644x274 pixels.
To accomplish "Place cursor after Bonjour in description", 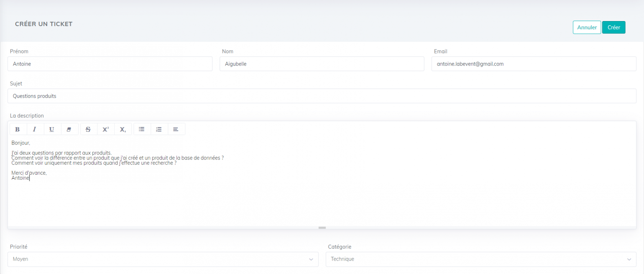I will point(30,143).
